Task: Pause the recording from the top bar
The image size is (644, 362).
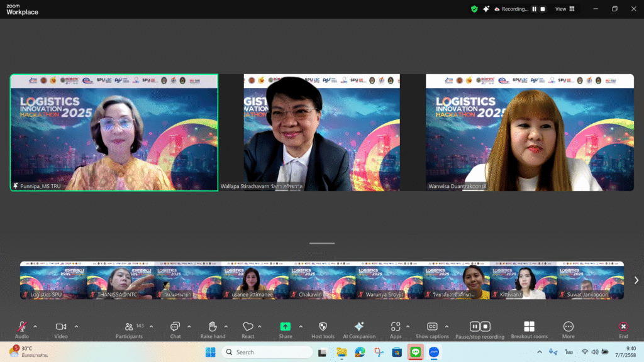Action: 535,9
